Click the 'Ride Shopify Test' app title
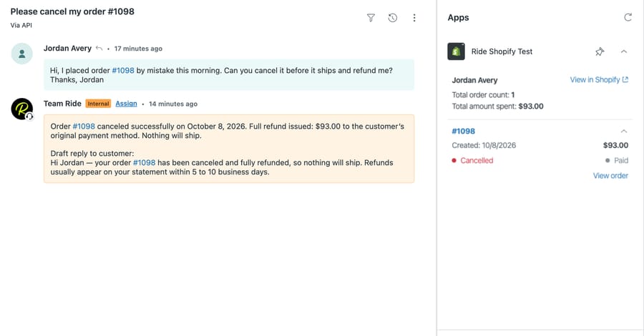Screen dimensions: 644x336 pyautogui.click(x=502, y=51)
